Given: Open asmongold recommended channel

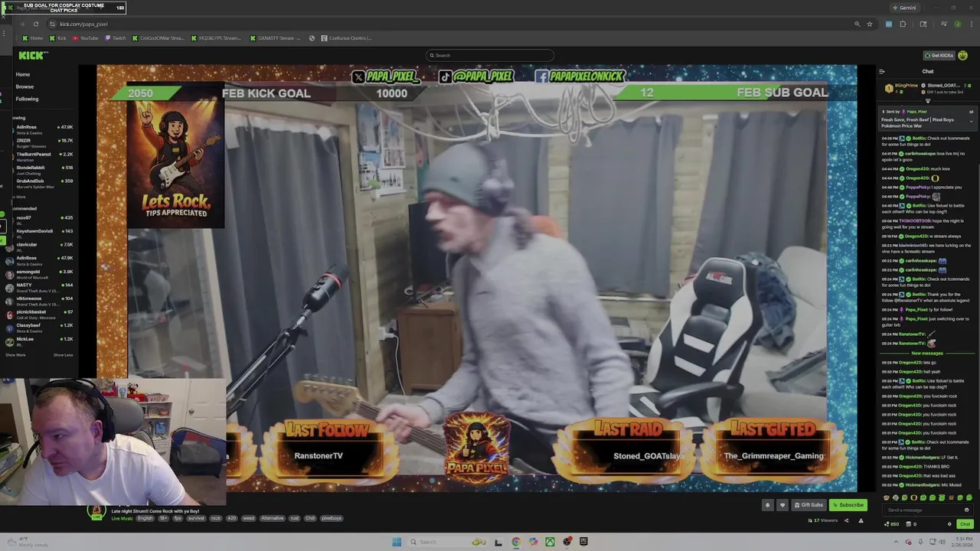Looking at the screenshot, I should pos(38,273).
